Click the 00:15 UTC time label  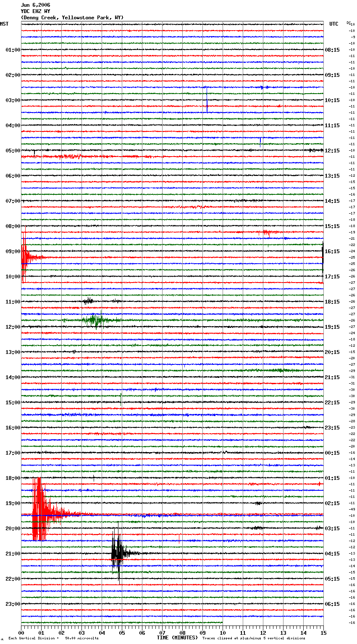click(332, 453)
